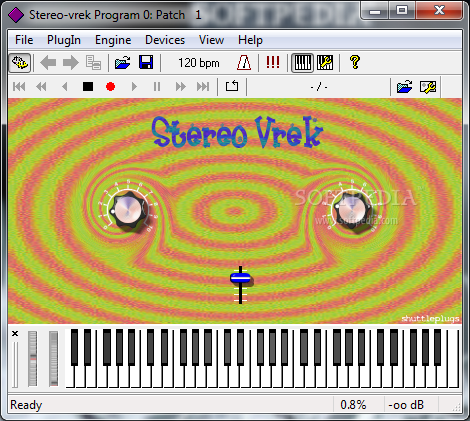
Task: Click the lowest white piano key
Action: point(71,377)
